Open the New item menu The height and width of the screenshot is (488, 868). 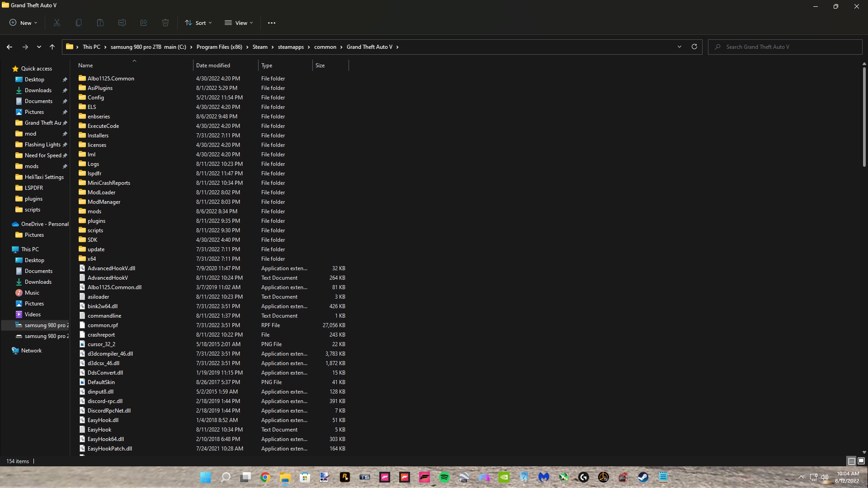[24, 23]
